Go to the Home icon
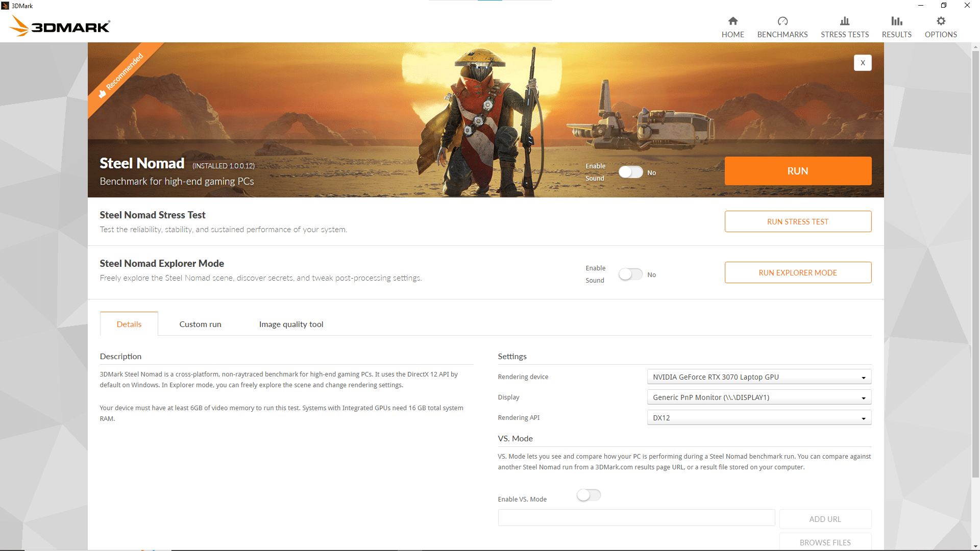This screenshot has width=980, height=551. click(732, 21)
